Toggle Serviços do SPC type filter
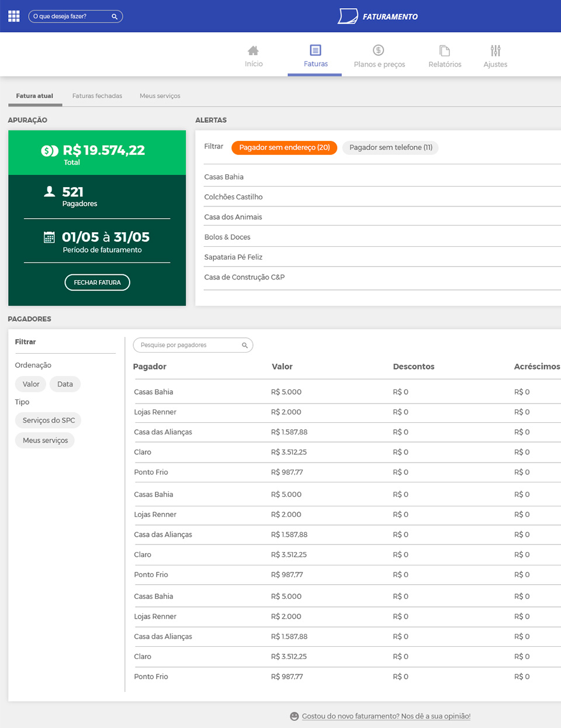The width and height of the screenshot is (561, 728). pyautogui.click(x=49, y=420)
